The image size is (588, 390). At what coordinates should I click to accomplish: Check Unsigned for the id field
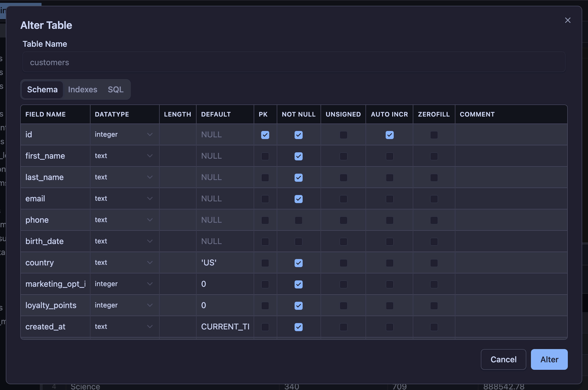tap(343, 135)
